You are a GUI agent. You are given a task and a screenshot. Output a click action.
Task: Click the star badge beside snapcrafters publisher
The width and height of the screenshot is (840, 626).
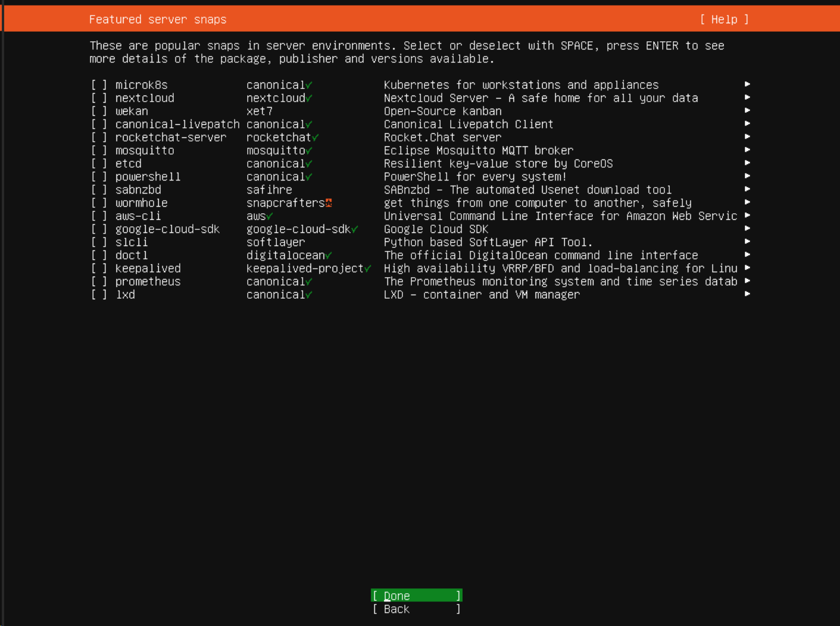pyautogui.click(x=328, y=204)
